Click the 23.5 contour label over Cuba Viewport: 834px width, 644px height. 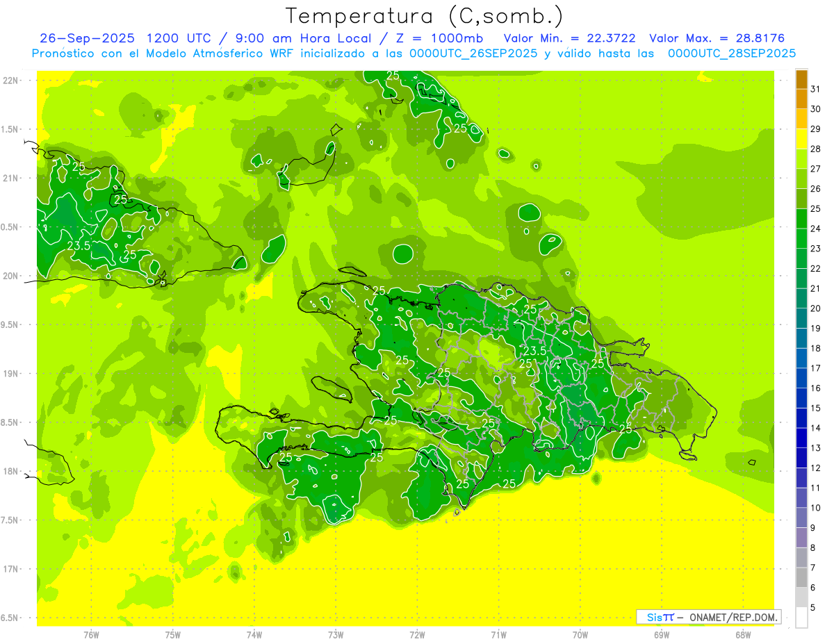tap(79, 246)
